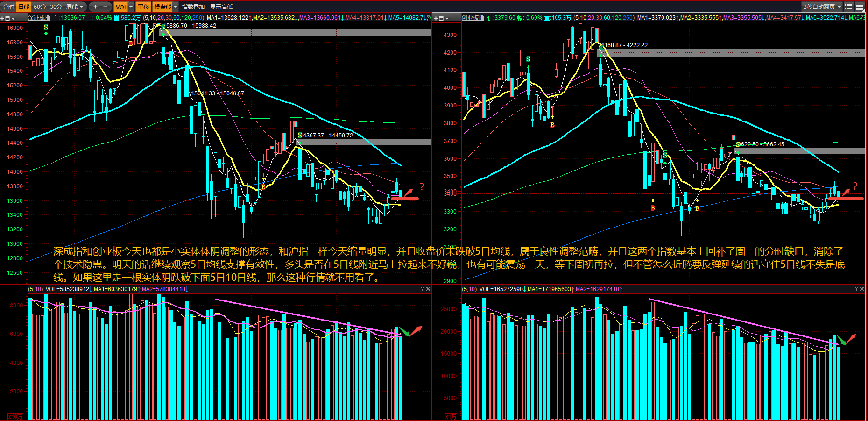Toggle the 操盘线 trading line button
This screenshot has height=421, width=868.
(163, 7)
